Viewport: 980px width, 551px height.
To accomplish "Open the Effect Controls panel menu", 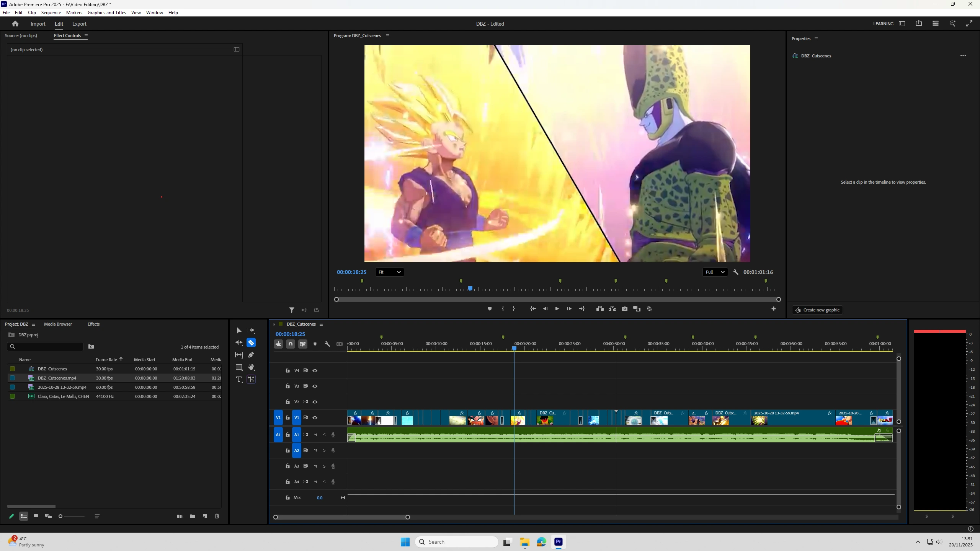I will pos(86,36).
